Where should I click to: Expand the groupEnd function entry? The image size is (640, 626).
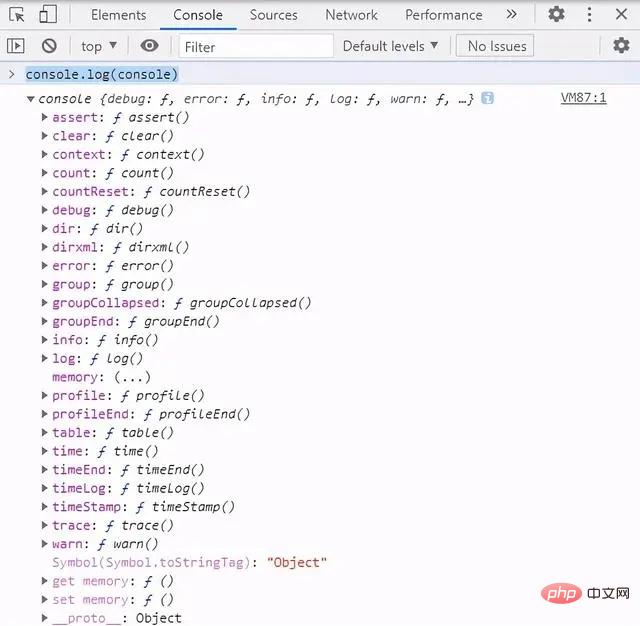click(44, 322)
